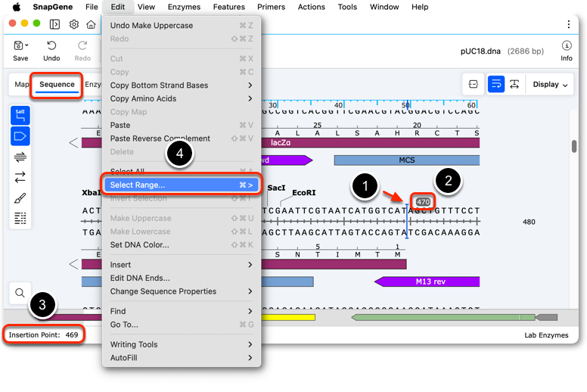Expand Change Sequence Properties submenu

[182, 291]
